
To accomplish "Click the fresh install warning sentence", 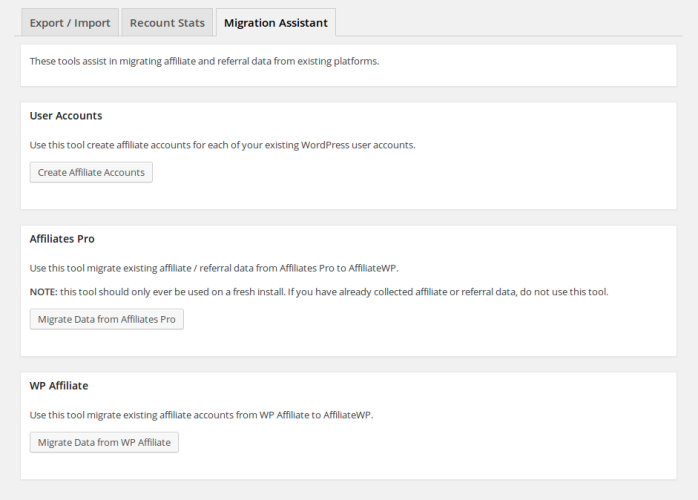I will (x=334, y=292).
